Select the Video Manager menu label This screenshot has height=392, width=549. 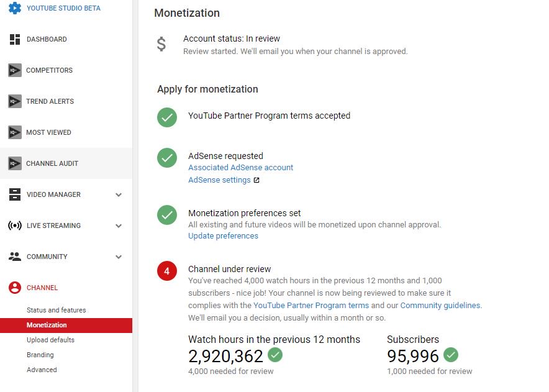(53, 194)
